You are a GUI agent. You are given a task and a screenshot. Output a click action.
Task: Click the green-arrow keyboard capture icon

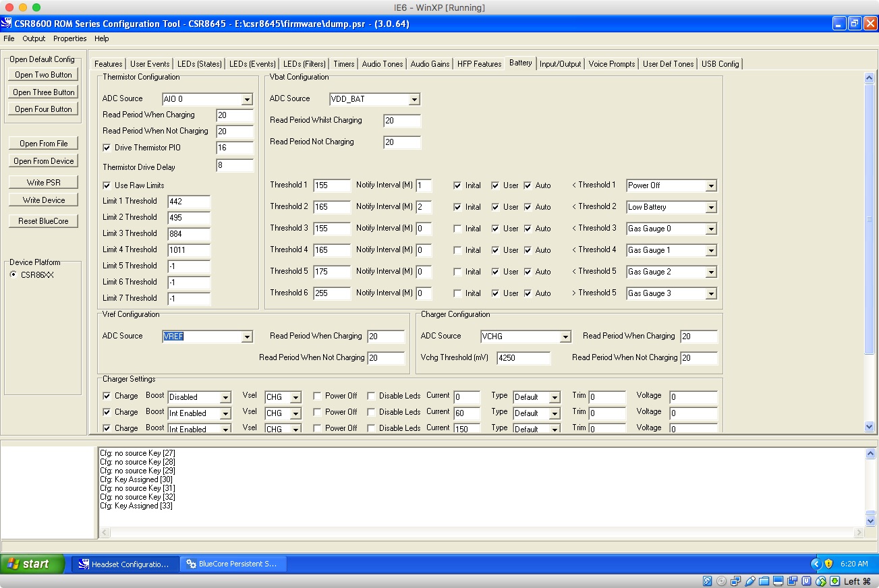pyautogui.click(x=835, y=581)
